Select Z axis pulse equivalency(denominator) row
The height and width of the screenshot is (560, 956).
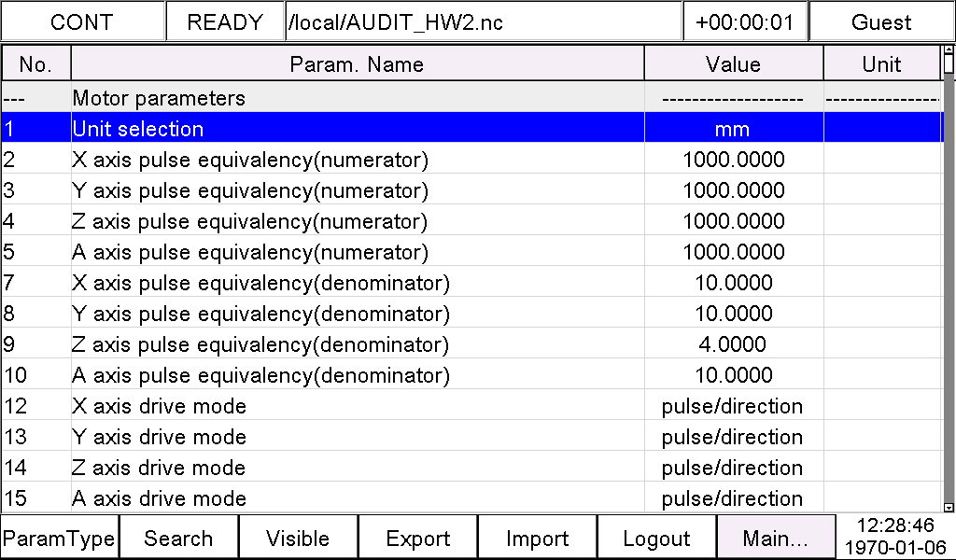coord(472,343)
